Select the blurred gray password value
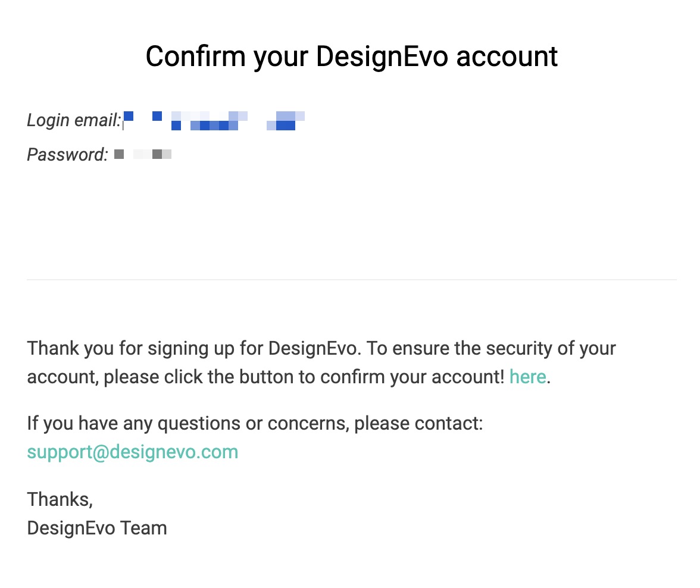This screenshot has width=700, height=588. pyautogui.click(x=143, y=155)
